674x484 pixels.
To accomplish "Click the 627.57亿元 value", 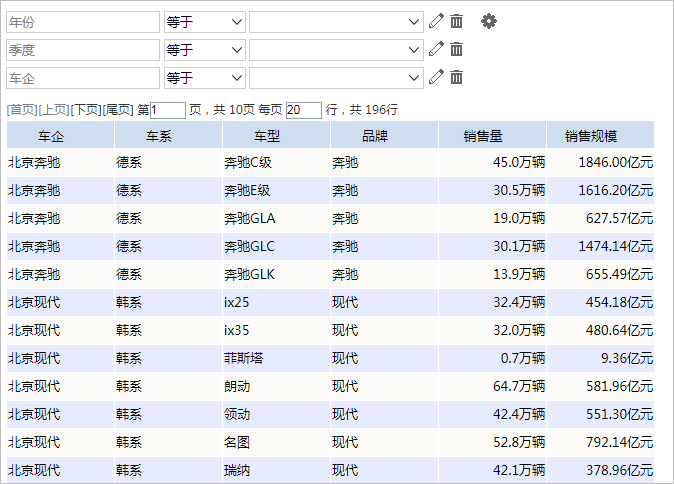I will (x=619, y=218).
